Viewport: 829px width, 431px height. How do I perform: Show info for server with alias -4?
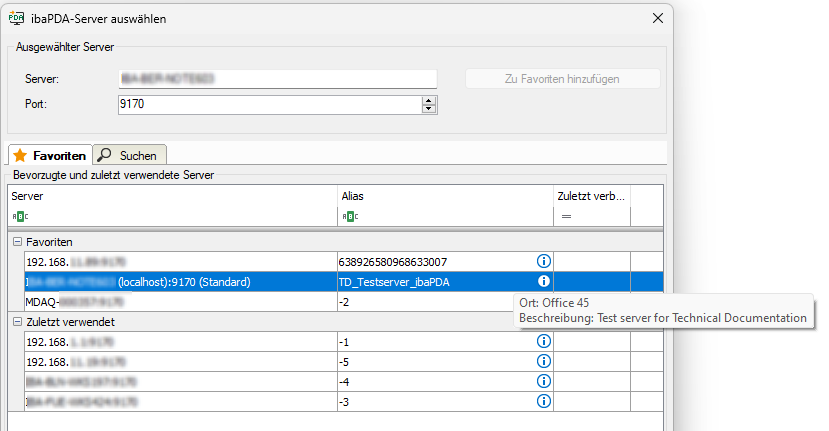click(x=544, y=381)
